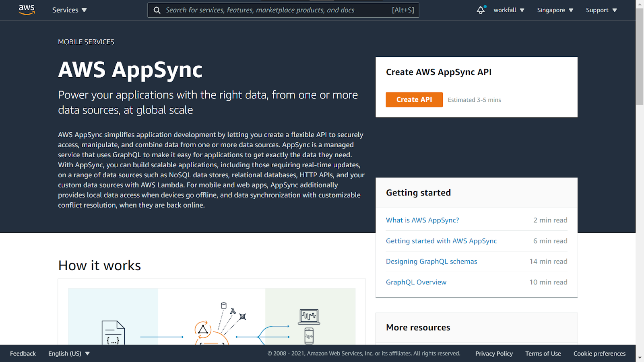This screenshot has height=362, width=644.
Task: Click the '10 min read' text
Action: pyautogui.click(x=548, y=282)
